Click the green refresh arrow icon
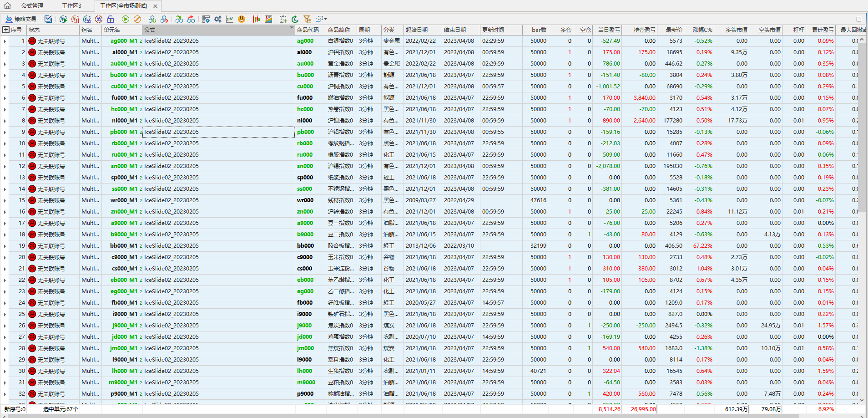 [x=295, y=19]
